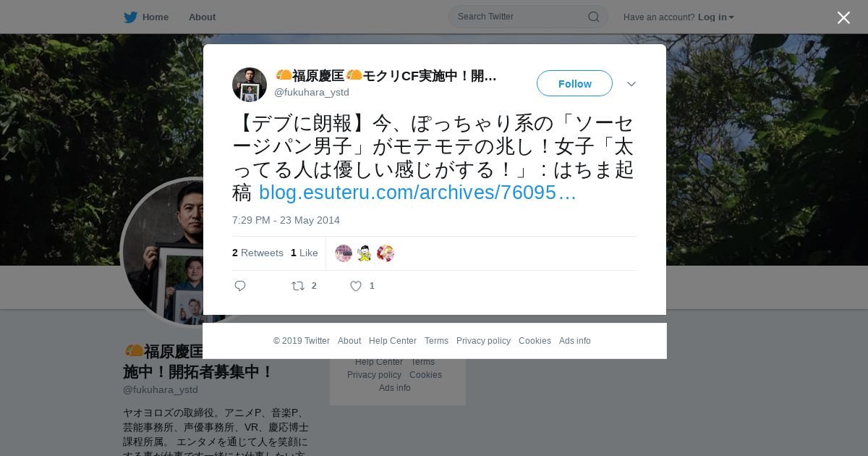The image size is (868, 456).
Task: Follow @fukuhara_ystd with Follow button
Action: tap(574, 83)
